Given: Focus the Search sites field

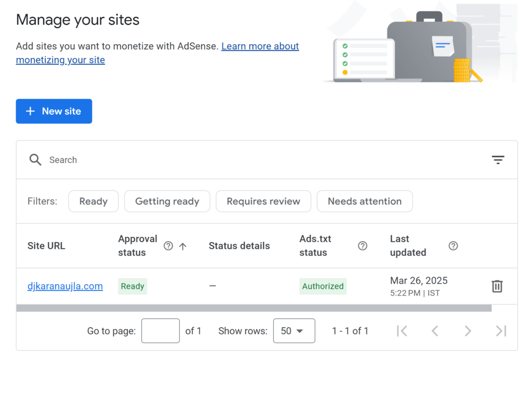Looking at the screenshot, I should [x=267, y=160].
